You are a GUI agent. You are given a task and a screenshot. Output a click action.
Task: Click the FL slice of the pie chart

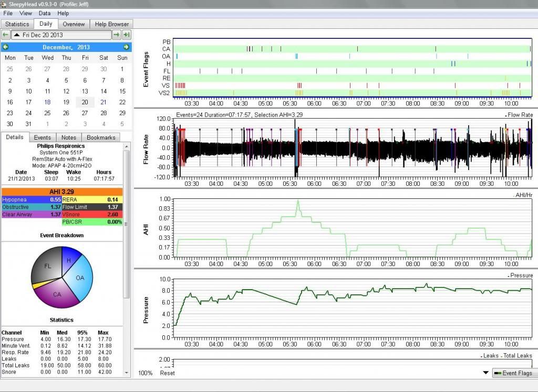click(x=47, y=266)
